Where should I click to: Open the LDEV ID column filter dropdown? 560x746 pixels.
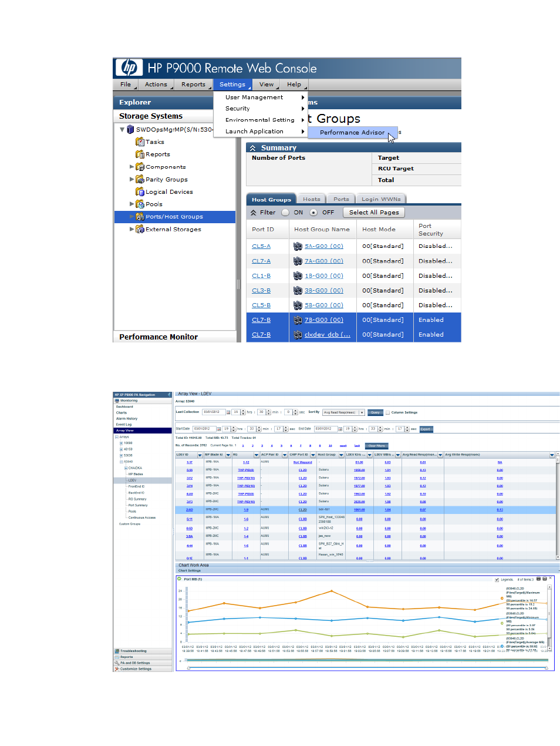click(200, 455)
